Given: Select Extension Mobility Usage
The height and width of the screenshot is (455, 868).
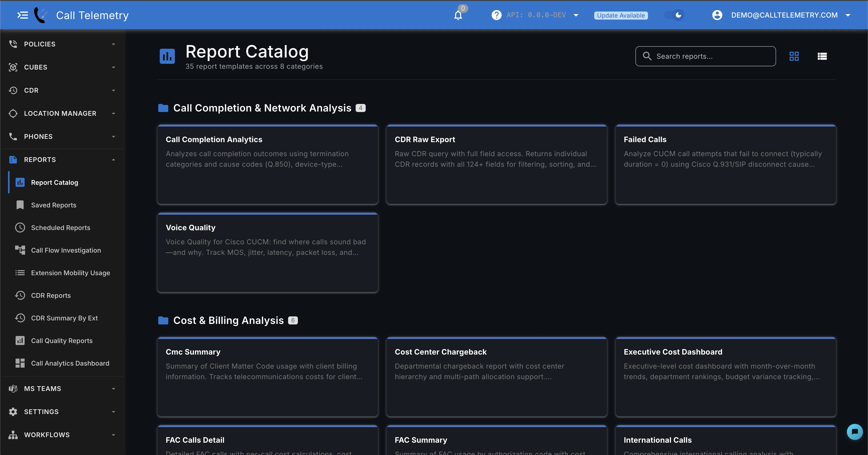Looking at the screenshot, I should [x=66, y=272].
